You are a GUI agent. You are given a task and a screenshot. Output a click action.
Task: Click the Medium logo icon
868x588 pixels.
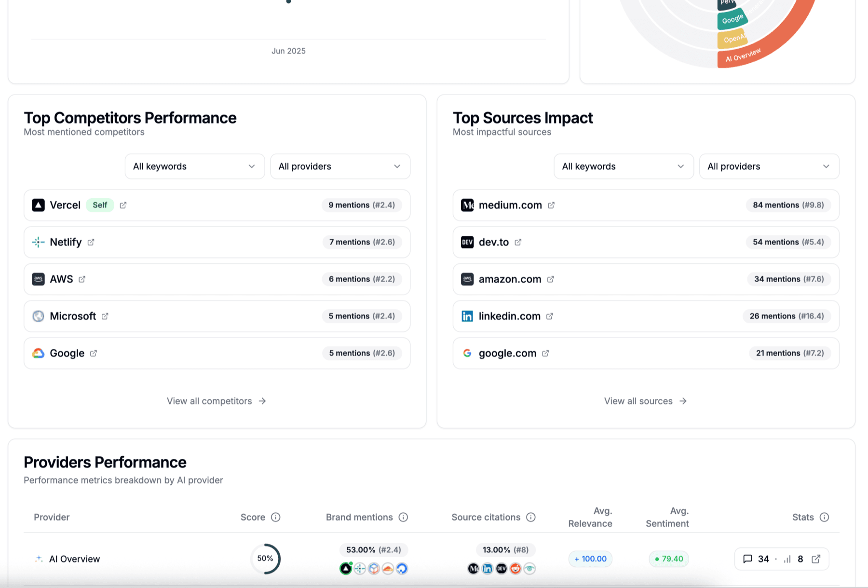click(467, 205)
